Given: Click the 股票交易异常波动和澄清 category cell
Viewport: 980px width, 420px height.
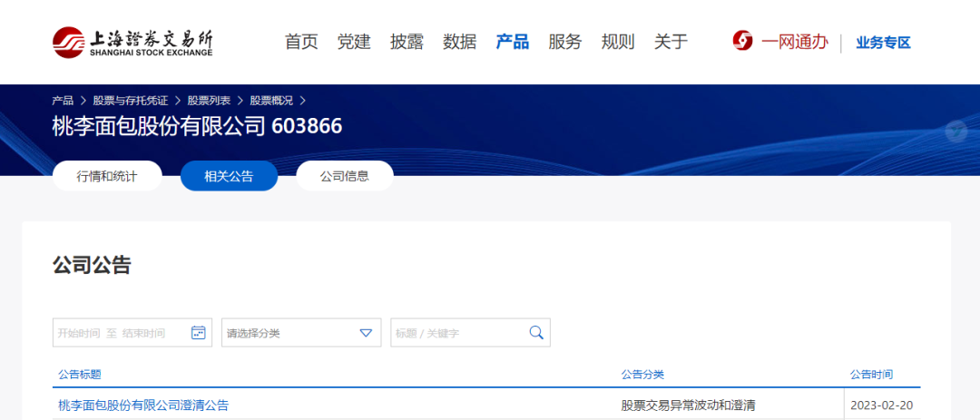Looking at the screenshot, I should point(688,405).
